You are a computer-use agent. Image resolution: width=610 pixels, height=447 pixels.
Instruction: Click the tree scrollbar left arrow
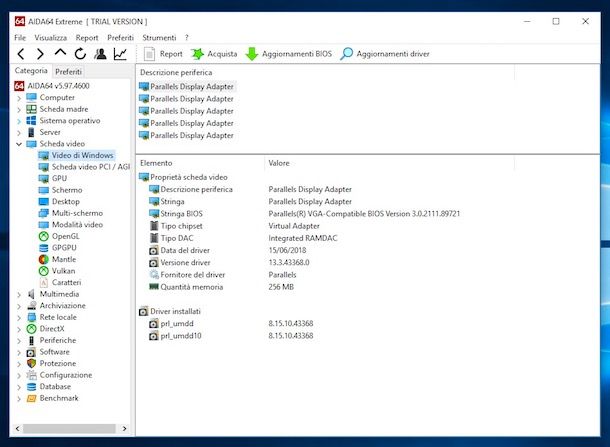pyautogui.click(x=17, y=428)
